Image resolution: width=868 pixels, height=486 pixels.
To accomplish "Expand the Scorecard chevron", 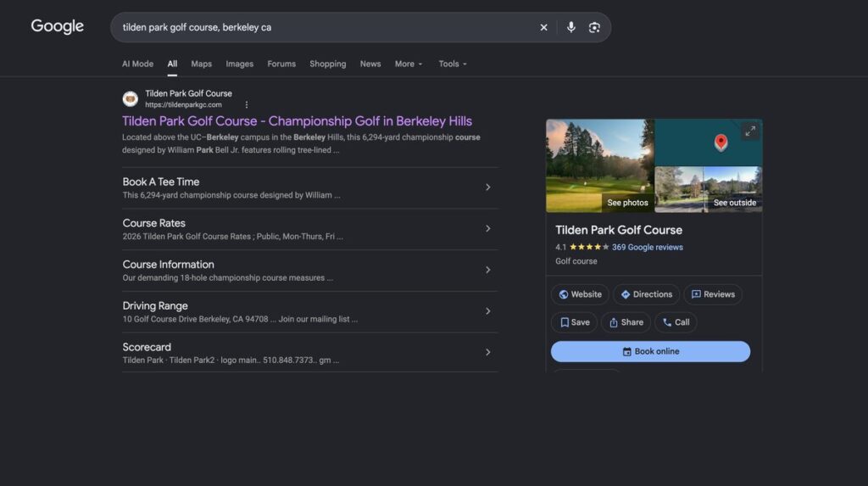I will [x=487, y=352].
